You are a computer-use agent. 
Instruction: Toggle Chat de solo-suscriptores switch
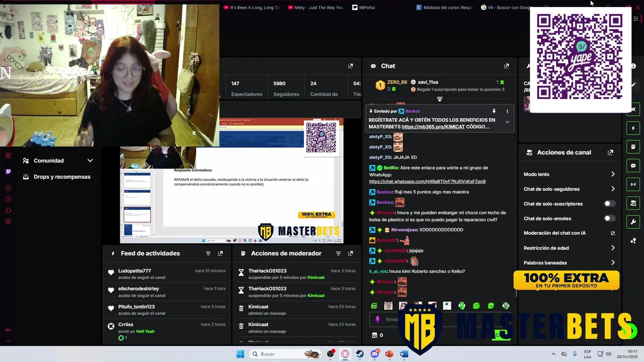(x=609, y=204)
